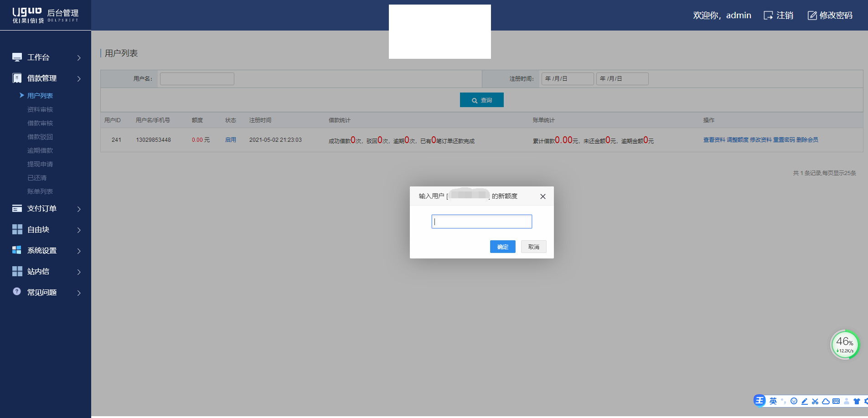Click the shirt skin icon in the IME toolbar
Screen dimensions: 868x418
pyautogui.click(x=857, y=401)
